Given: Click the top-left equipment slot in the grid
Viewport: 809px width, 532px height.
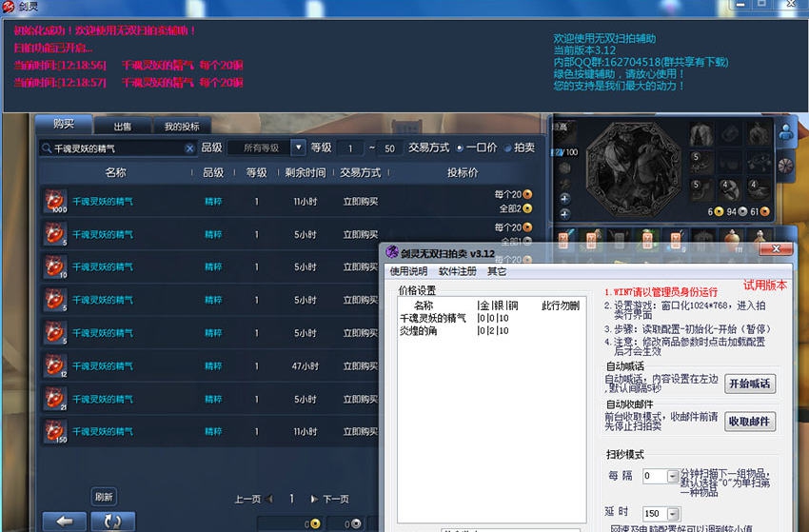Looking at the screenshot, I should pyautogui.click(x=701, y=135).
